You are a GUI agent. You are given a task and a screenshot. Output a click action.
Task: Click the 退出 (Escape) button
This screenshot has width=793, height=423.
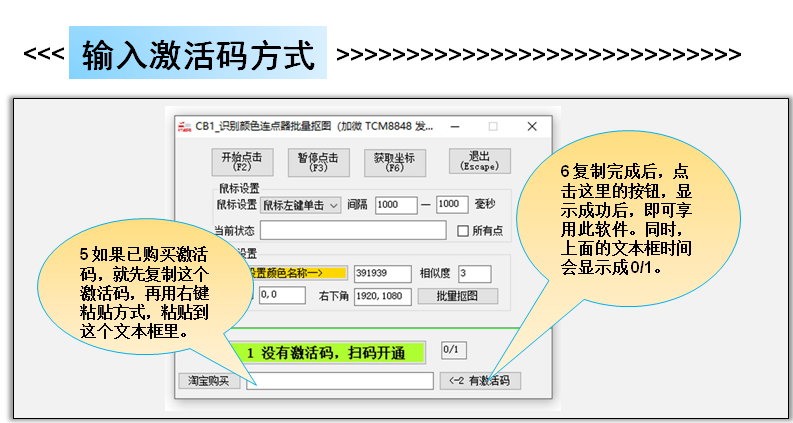pos(479,161)
